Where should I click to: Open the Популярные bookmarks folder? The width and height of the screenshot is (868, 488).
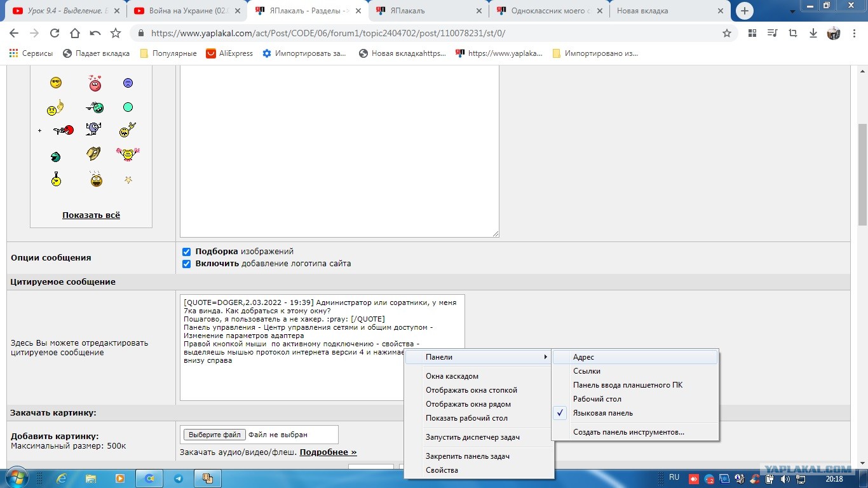(x=168, y=53)
